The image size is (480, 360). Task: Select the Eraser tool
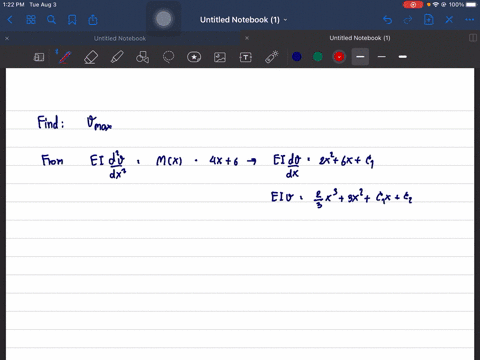[91, 57]
